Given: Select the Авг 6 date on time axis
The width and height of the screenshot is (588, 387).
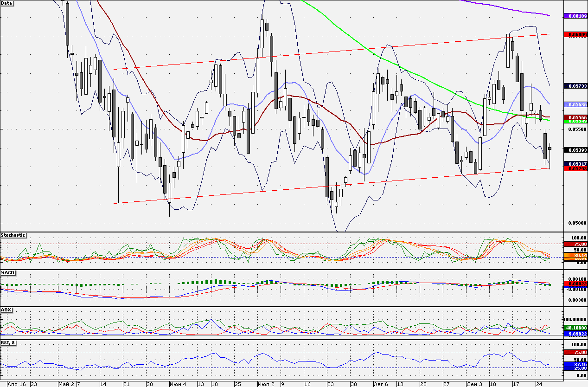Looking at the screenshot, I should [380, 384].
